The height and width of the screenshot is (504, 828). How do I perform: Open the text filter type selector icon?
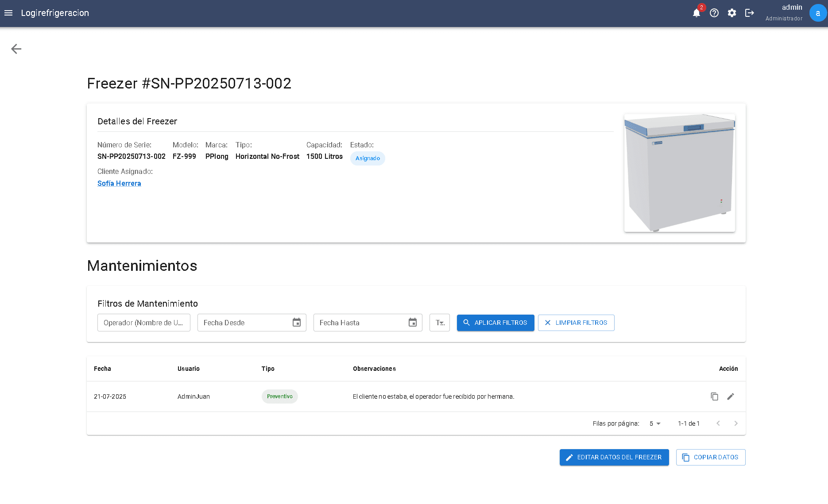[x=439, y=323]
